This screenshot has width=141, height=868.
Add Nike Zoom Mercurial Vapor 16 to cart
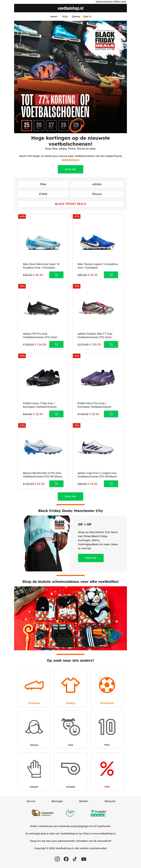click(56, 275)
